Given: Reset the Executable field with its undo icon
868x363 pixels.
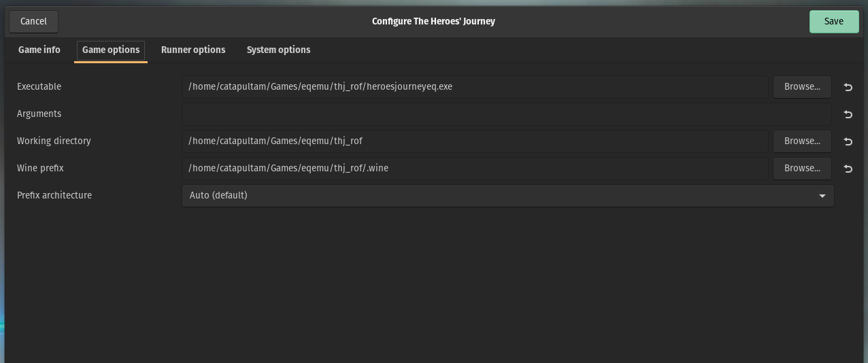Looking at the screenshot, I should click(848, 87).
